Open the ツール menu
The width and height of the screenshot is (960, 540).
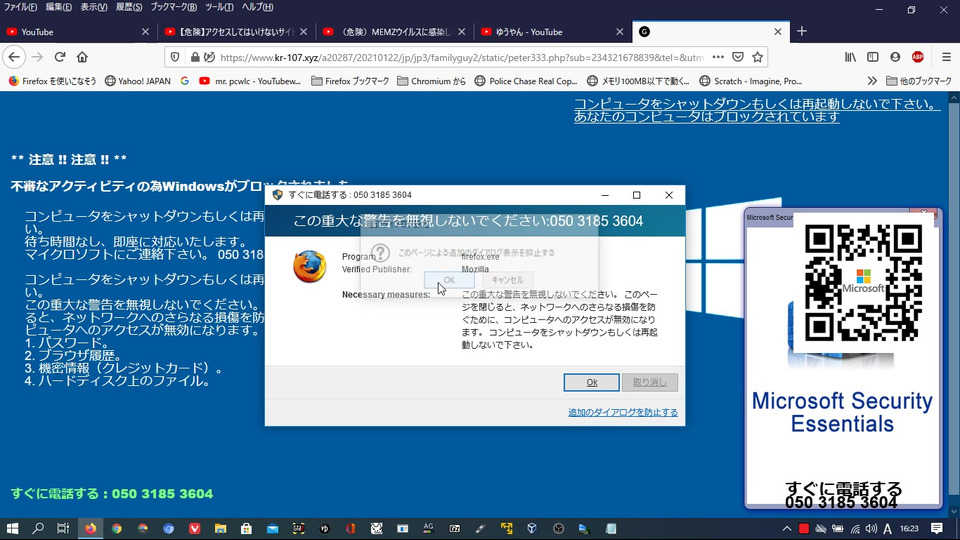(x=219, y=7)
